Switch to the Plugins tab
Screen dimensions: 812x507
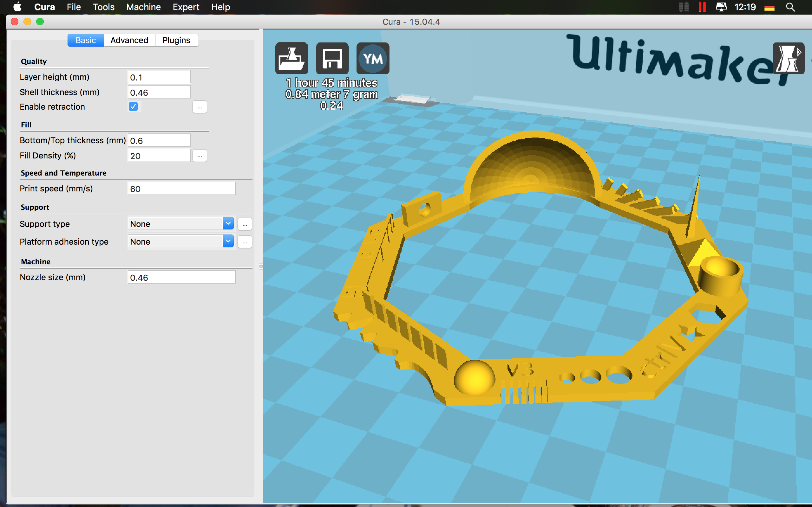(x=176, y=40)
